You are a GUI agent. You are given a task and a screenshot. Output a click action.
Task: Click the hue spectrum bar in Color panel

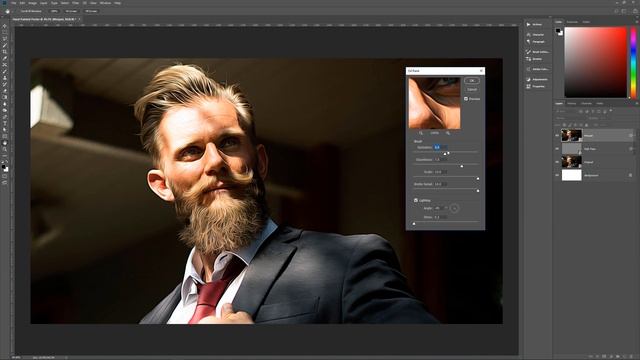point(633,62)
